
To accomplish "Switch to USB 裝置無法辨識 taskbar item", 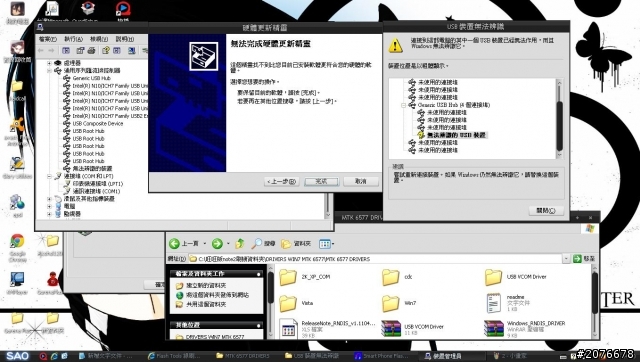I will (313, 356).
